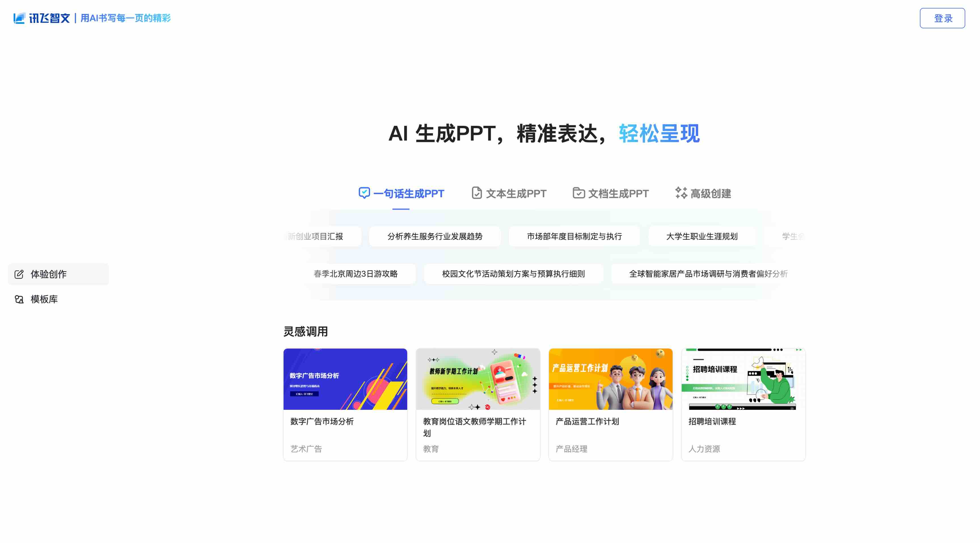
Task: Click the highlighted 轻松呈现 headline text
Action: tap(659, 133)
